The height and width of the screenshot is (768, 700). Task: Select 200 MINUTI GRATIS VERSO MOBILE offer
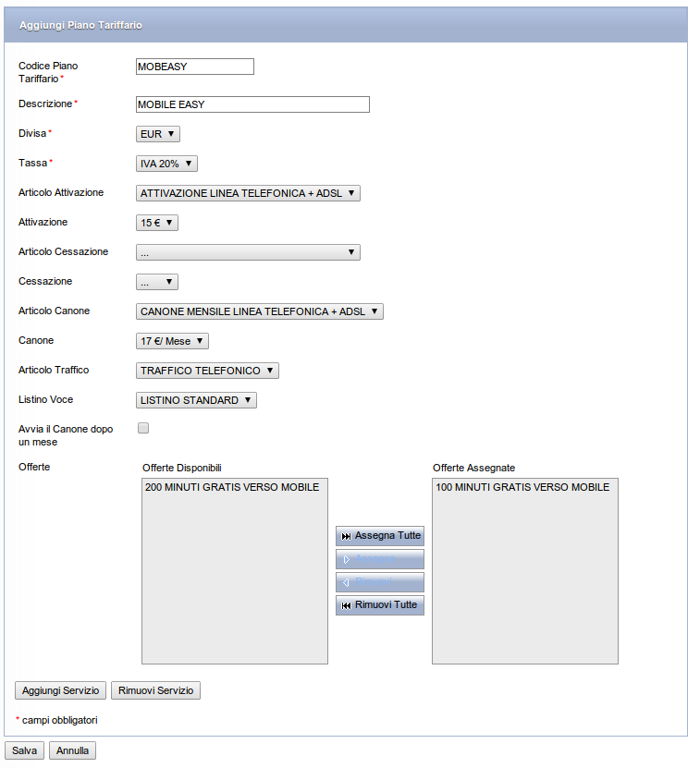pyautogui.click(x=232, y=487)
